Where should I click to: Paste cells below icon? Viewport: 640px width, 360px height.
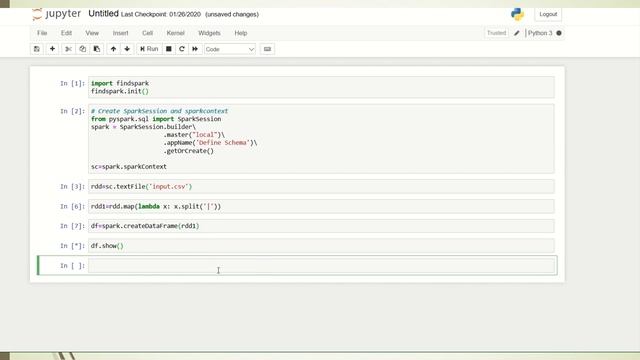click(97, 49)
